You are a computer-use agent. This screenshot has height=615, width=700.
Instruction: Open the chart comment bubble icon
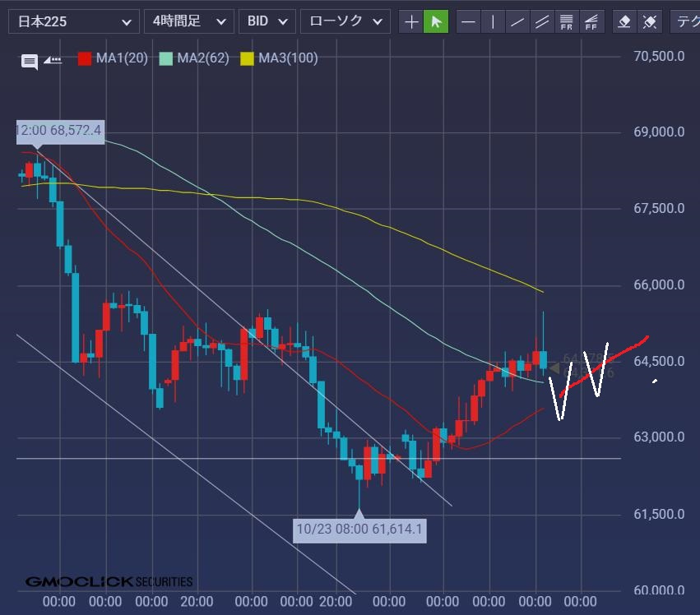(30, 62)
